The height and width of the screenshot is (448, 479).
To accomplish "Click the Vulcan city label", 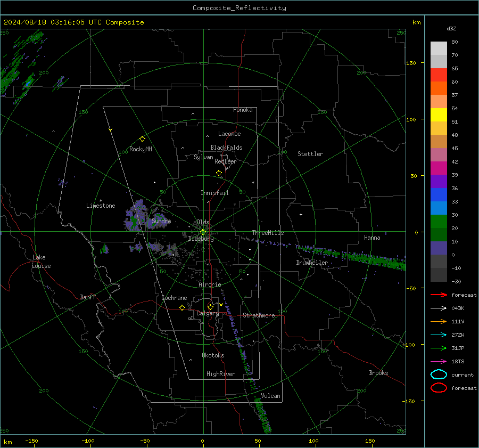I will (270, 396).
